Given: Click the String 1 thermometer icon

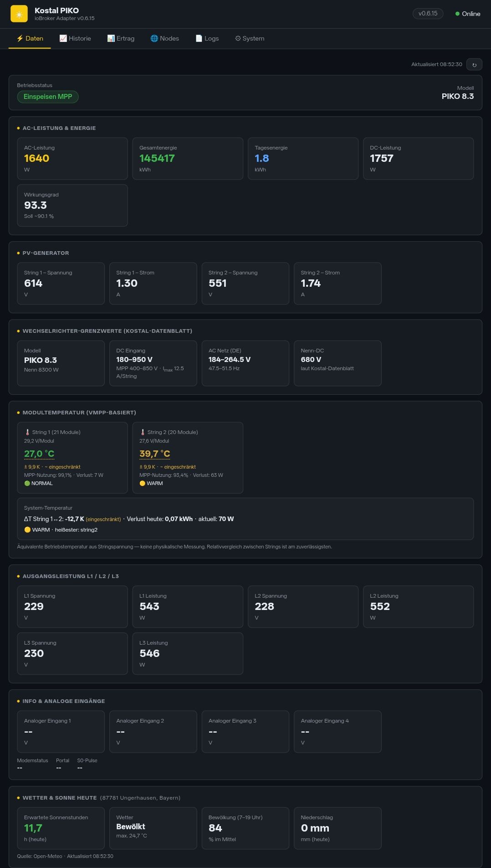Looking at the screenshot, I should tap(27, 432).
